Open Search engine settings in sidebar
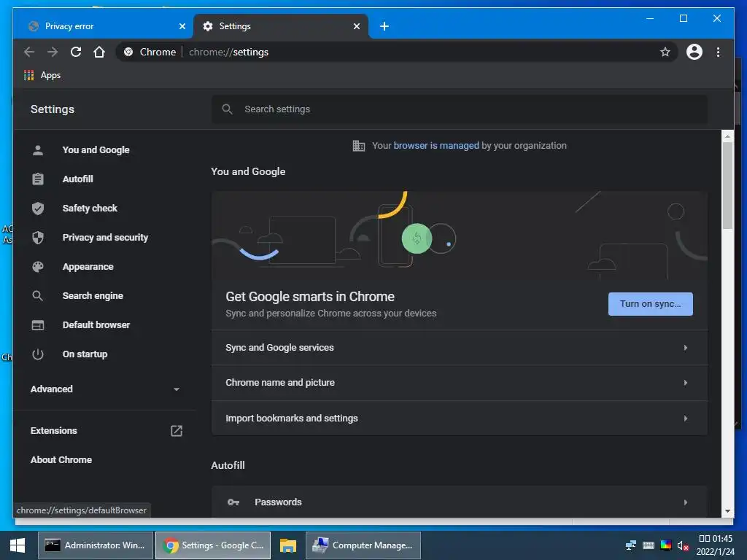This screenshot has height=560, width=747. tap(93, 296)
